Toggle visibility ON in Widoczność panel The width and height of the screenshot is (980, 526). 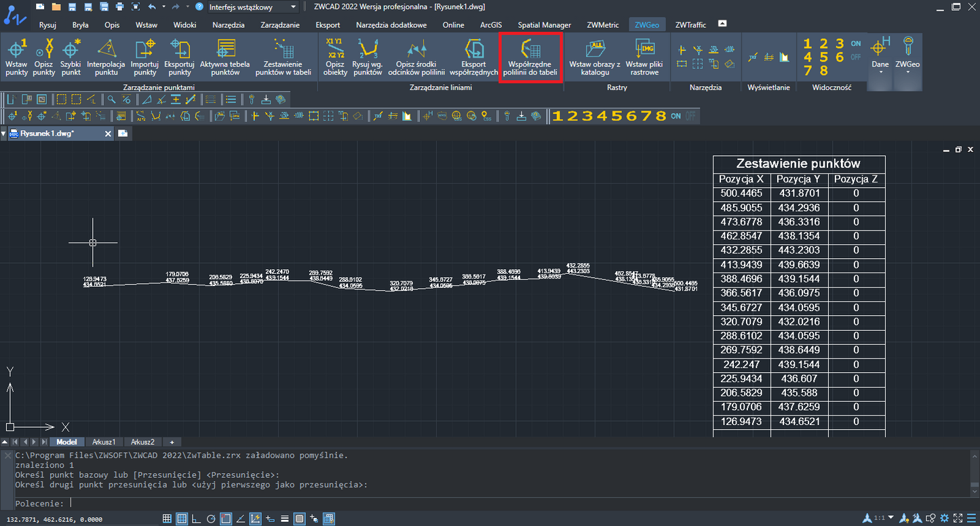[856, 43]
